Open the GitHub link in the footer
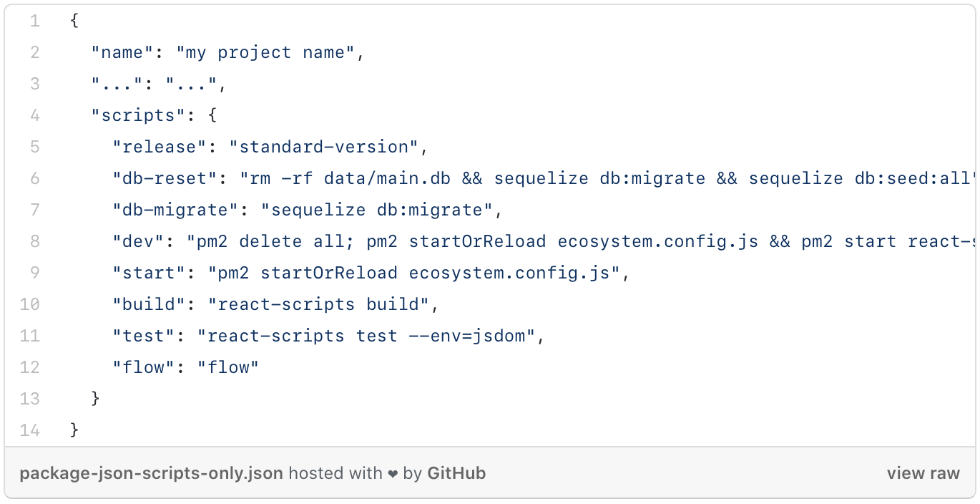Viewport: 980px width, 504px height. tap(456, 473)
